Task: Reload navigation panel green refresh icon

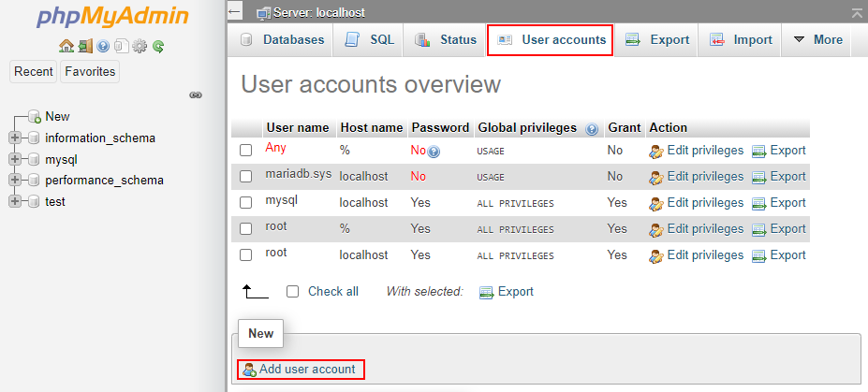Action: [x=158, y=47]
